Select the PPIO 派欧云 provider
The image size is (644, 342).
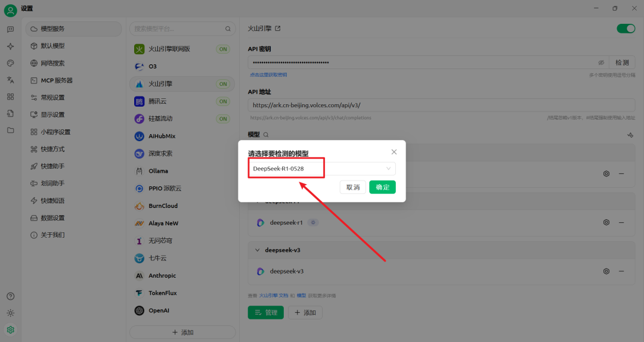[x=182, y=188]
